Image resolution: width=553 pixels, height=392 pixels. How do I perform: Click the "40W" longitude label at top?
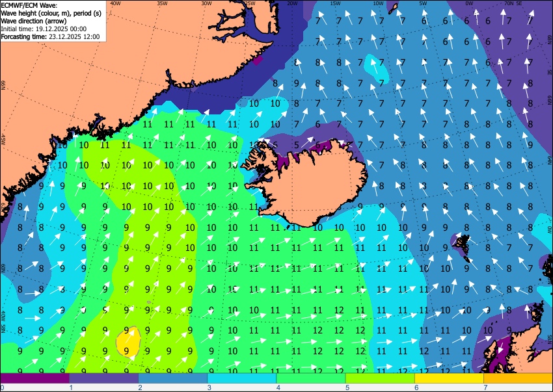pyautogui.click(x=115, y=3)
